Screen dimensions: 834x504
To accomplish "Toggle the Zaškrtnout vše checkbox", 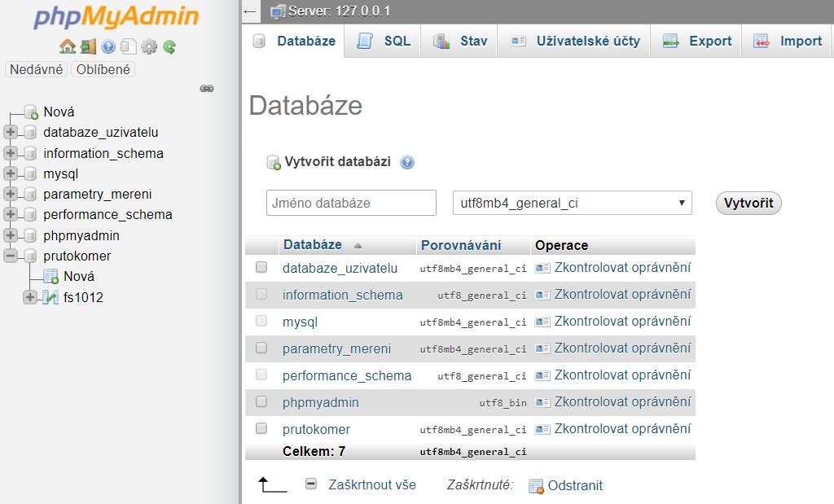I will 311,484.
